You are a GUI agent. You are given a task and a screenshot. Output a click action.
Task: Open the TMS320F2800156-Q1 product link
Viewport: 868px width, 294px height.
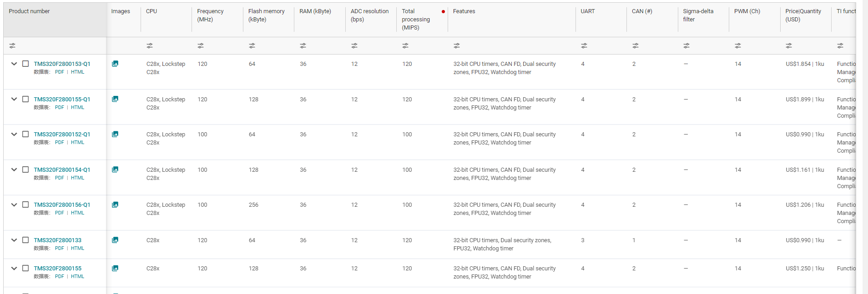(x=62, y=205)
